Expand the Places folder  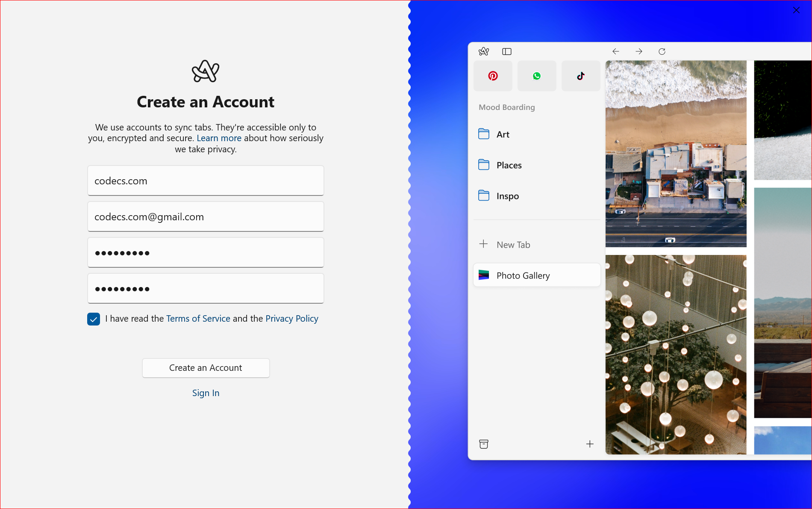[509, 165]
